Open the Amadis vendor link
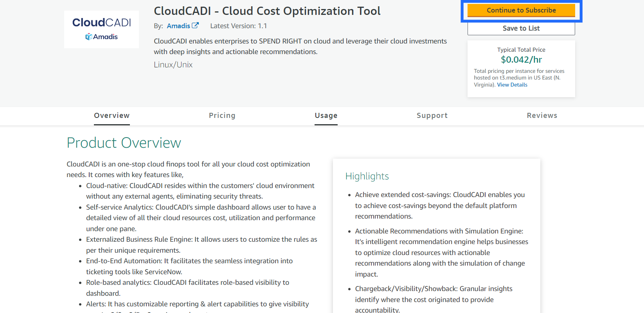 (178, 26)
